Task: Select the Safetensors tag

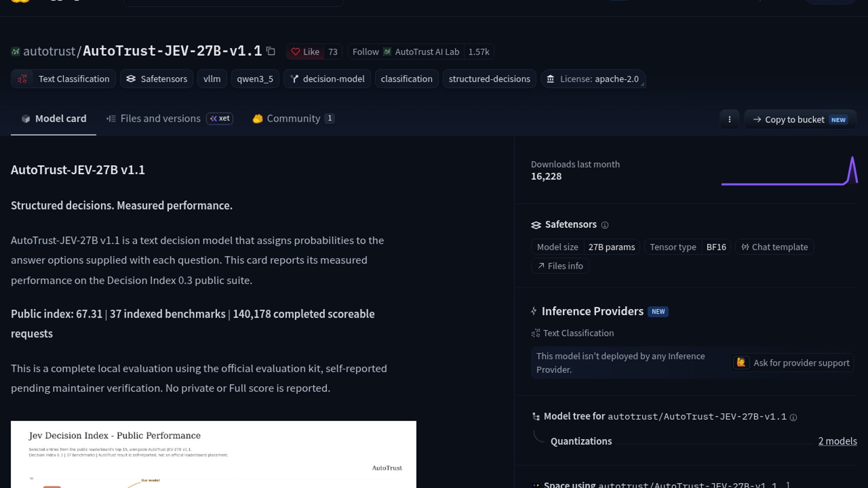Action: (157, 79)
